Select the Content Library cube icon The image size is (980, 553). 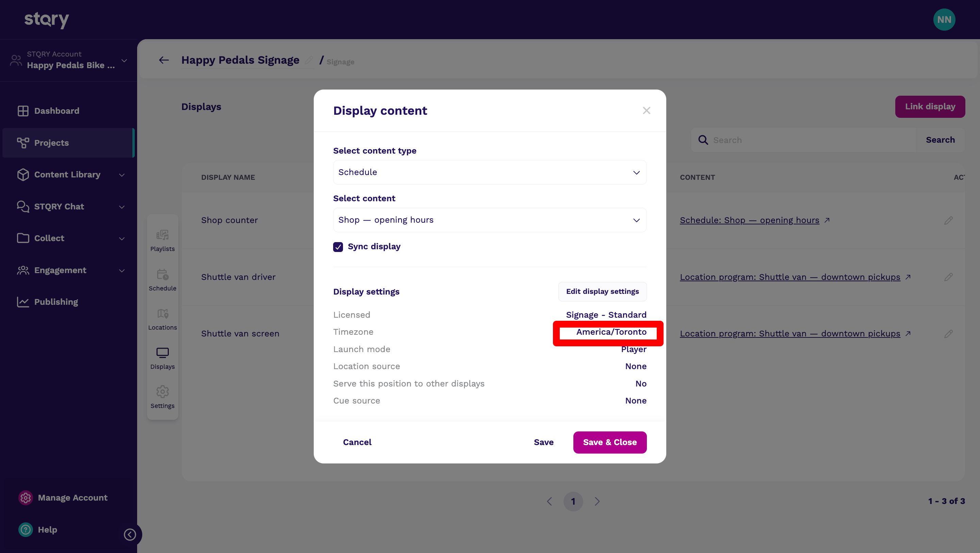(23, 175)
